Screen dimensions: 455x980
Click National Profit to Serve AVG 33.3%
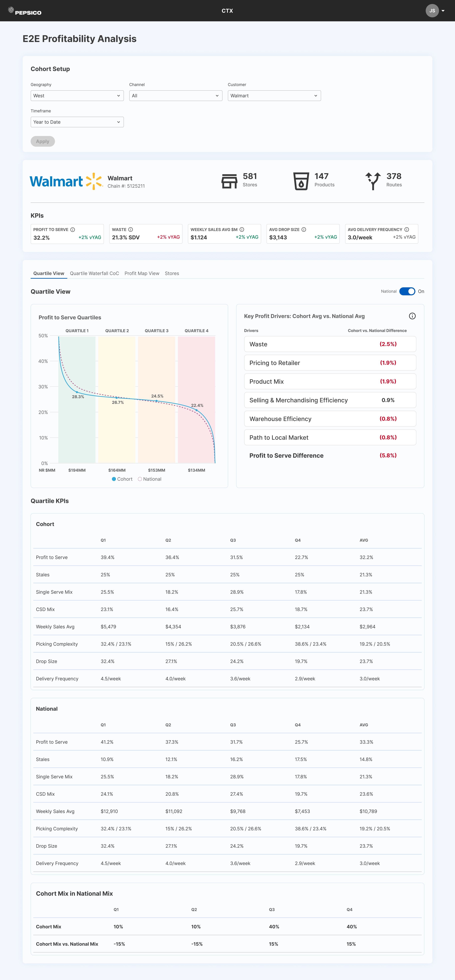pos(366,742)
